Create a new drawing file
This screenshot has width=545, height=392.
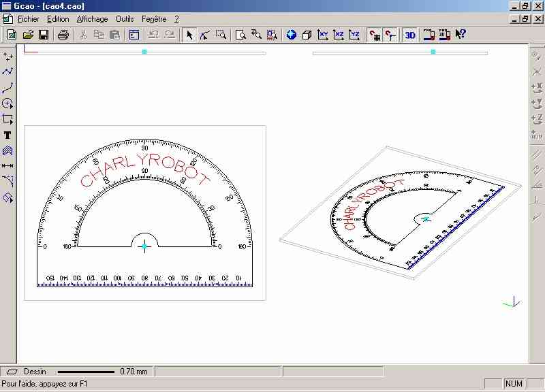click(12, 35)
